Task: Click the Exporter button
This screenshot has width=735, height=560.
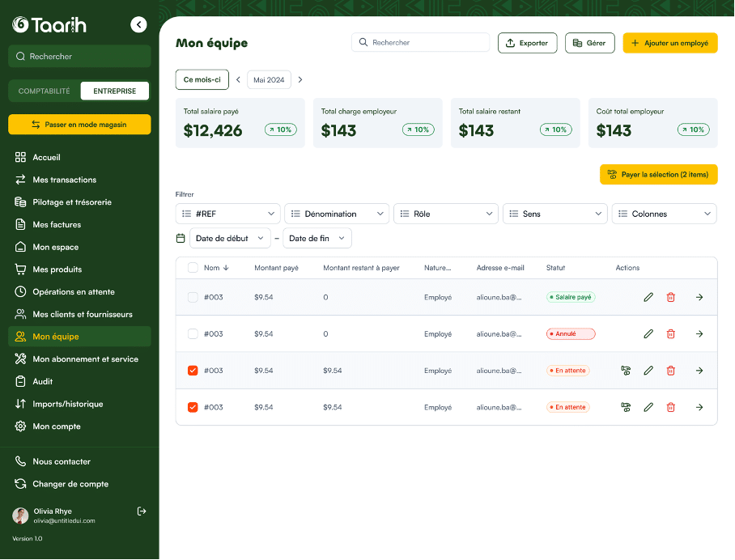Action: tap(527, 43)
